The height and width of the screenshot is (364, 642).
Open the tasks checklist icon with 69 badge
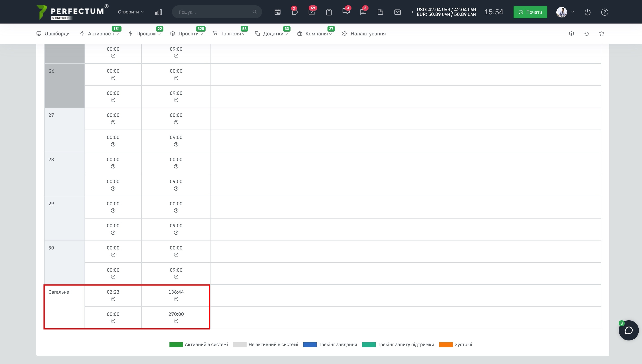pyautogui.click(x=312, y=12)
